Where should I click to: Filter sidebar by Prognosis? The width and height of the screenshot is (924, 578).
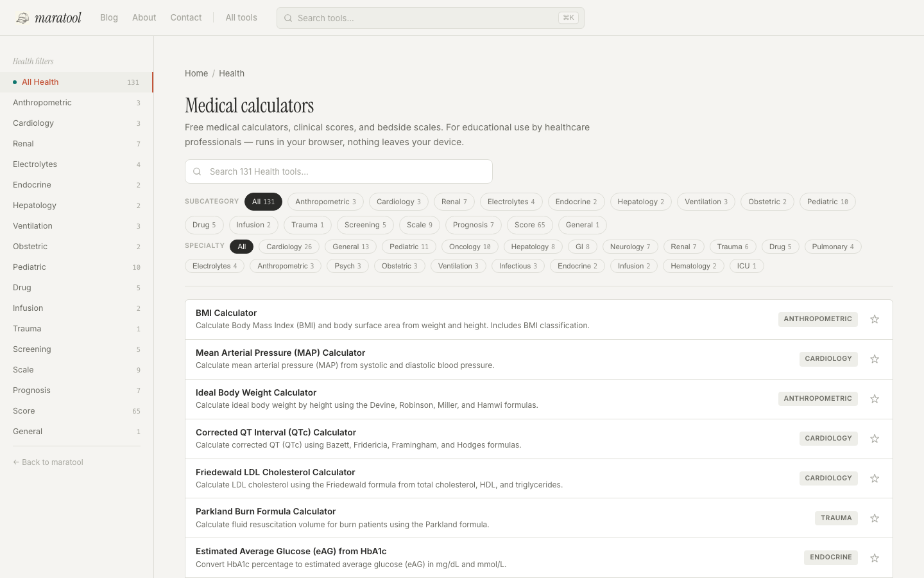coord(76,390)
